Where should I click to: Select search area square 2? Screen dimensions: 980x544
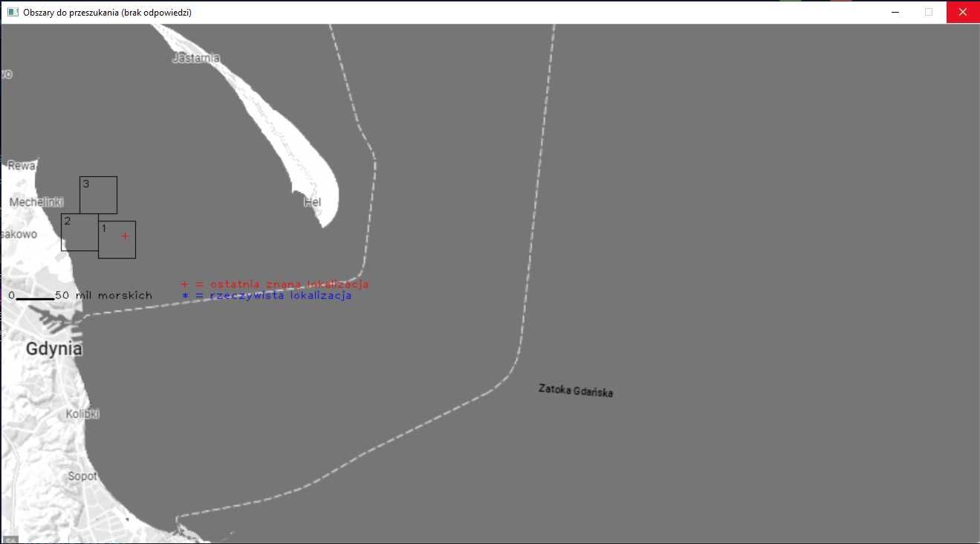(79, 232)
